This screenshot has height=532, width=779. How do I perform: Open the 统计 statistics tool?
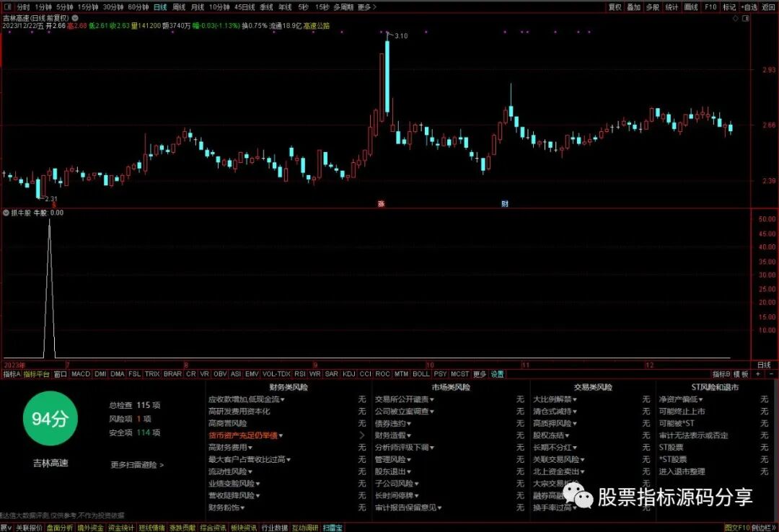click(672, 7)
